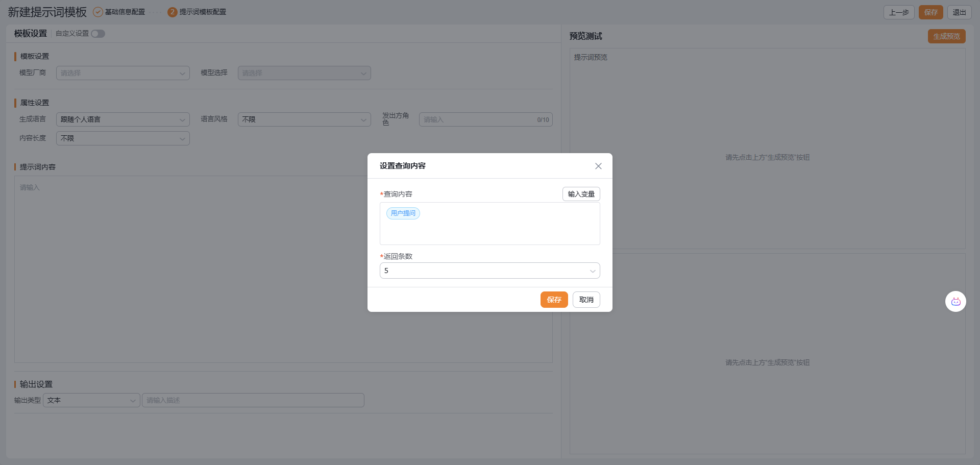Open the 输出类型 dropdown
980x465 pixels.
[x=91, y=400]
